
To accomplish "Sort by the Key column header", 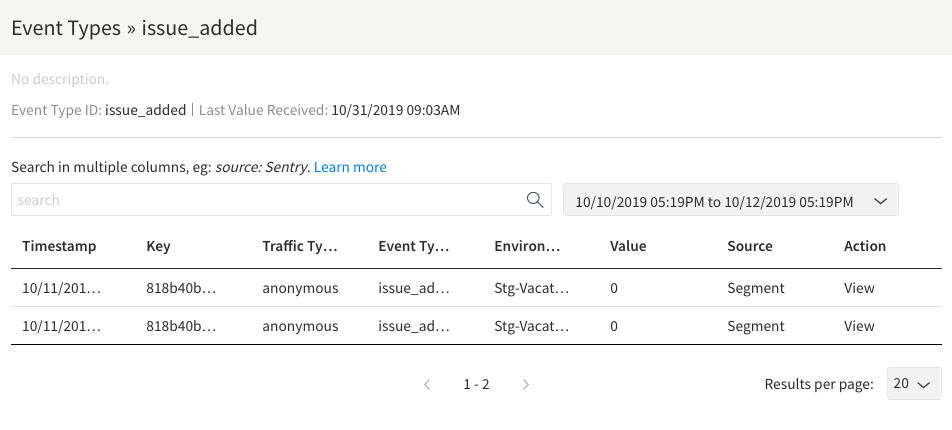I will tap(158, 246).
